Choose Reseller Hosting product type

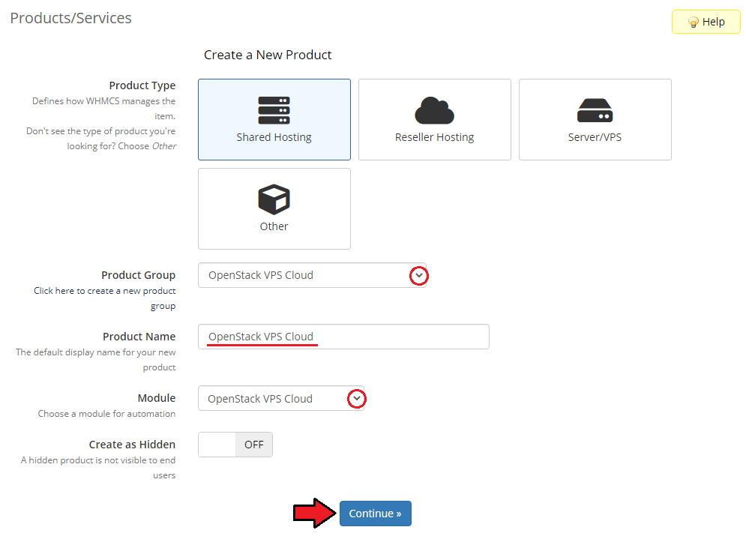tap(434, 119)
